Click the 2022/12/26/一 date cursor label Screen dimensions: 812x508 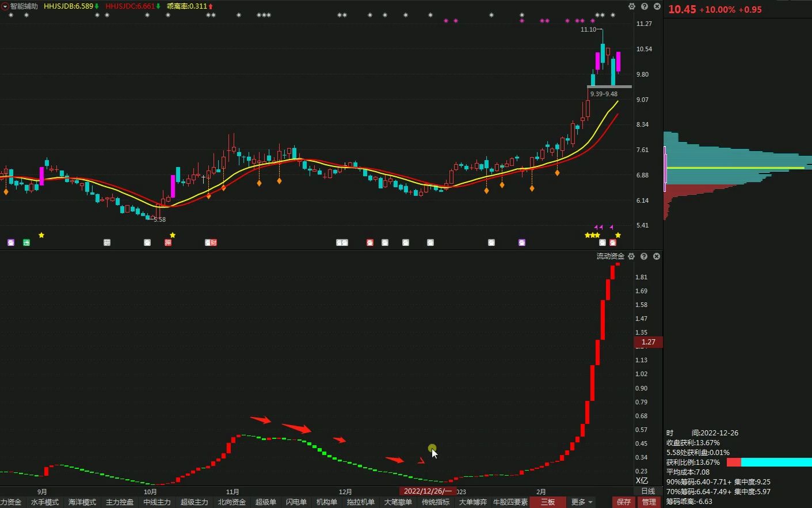pyautogui.click(x=428, y=491)
